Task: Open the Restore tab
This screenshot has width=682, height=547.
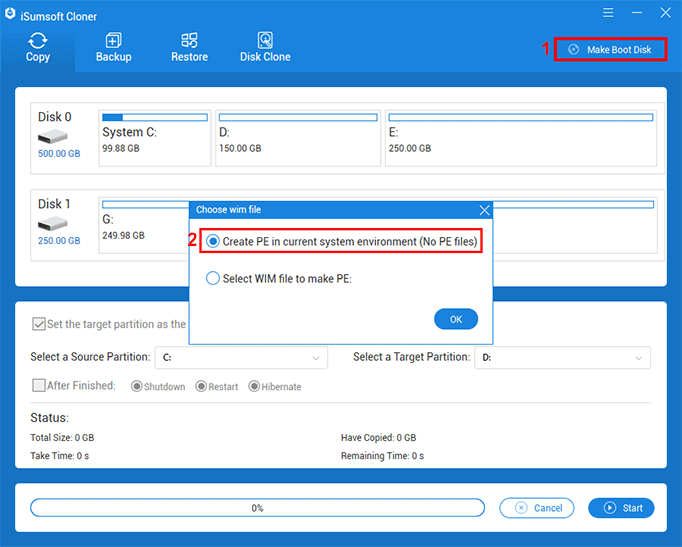Action: (189, 48)
